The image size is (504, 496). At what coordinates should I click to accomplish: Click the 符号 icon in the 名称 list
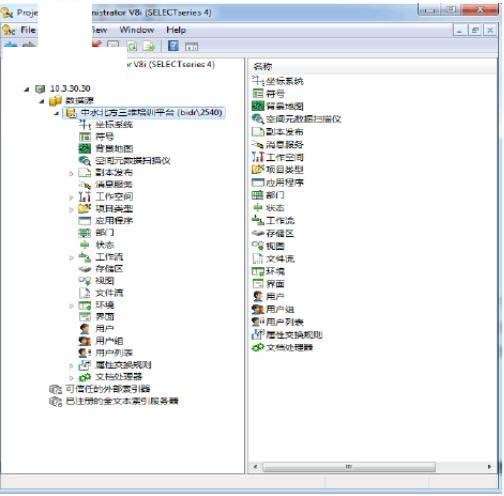[258, 93]
